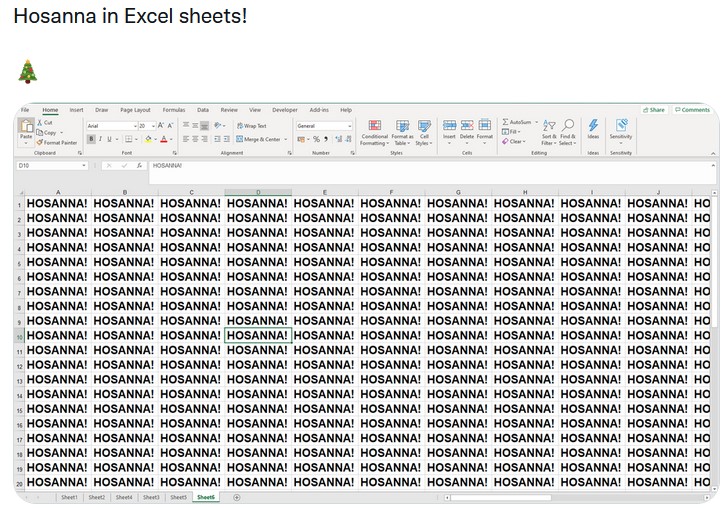Open Find & Select magnifier
This screenshot has height=508, width=721.
[568, 133]
